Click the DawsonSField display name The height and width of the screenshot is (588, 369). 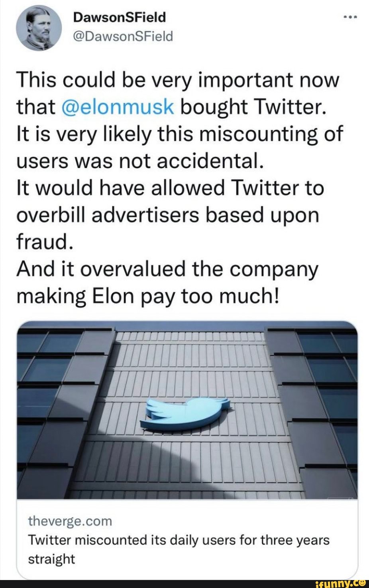click(120, 17)
